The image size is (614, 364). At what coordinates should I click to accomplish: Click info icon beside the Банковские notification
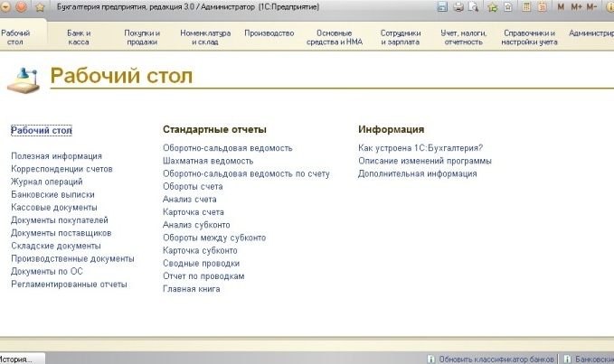pos(567,359)
